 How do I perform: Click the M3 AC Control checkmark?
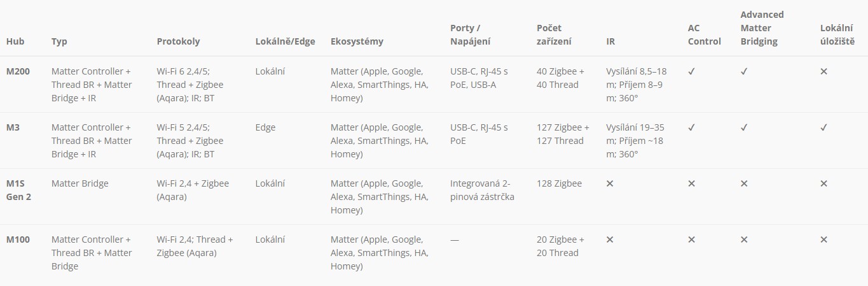[691, 127]
